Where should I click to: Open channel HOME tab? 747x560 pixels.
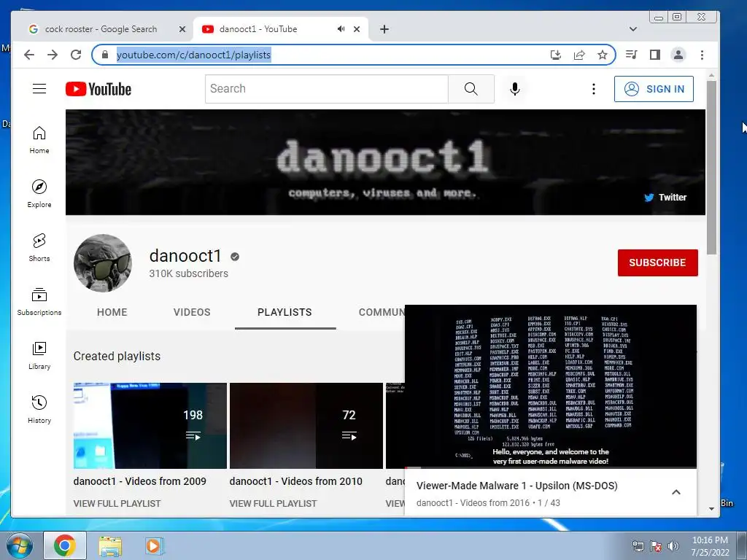tap(112, 312)
